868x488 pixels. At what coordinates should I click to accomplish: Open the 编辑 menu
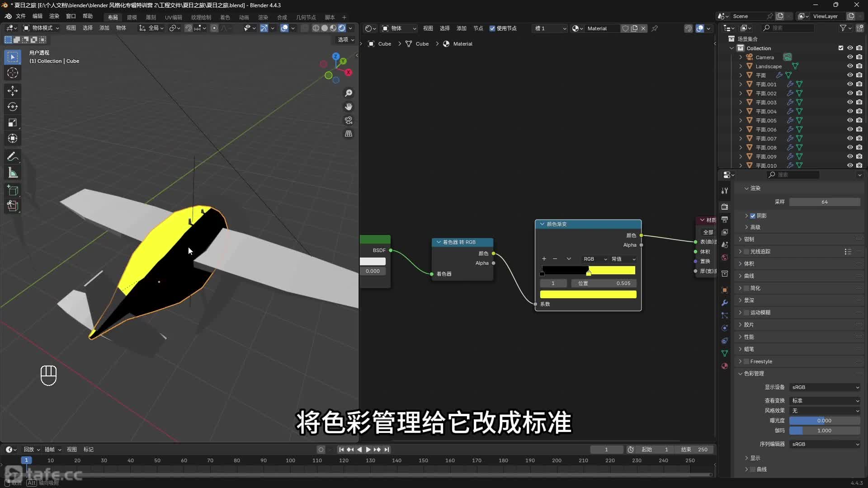click(x=38, y=16)
